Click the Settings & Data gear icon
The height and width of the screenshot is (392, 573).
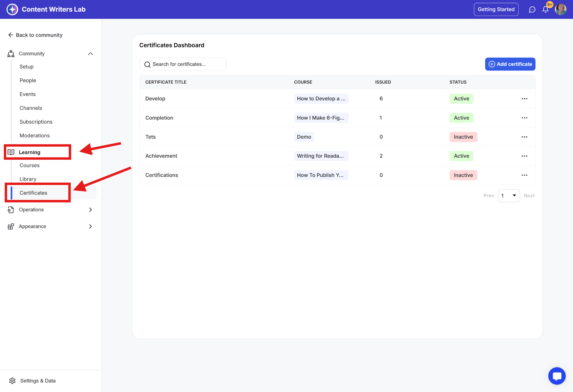coord(12,381)
